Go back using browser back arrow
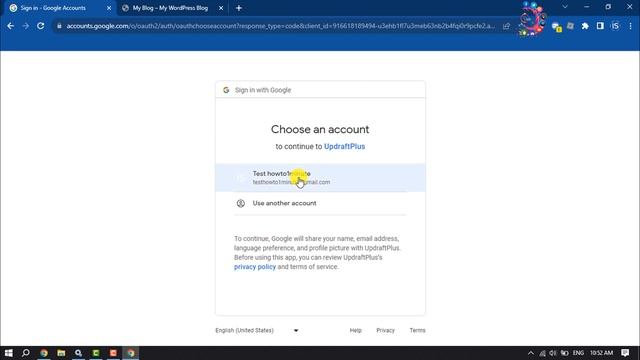640x360 pixels. (11, 26)
